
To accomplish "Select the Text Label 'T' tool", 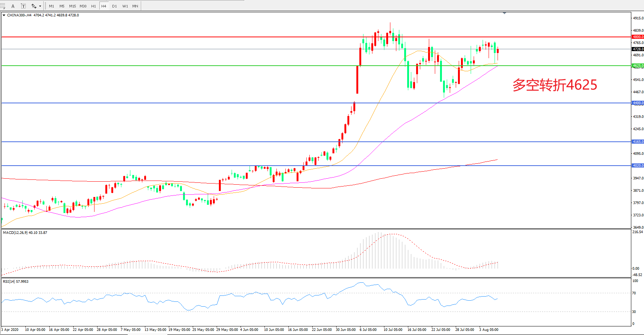I will [23, 6].
